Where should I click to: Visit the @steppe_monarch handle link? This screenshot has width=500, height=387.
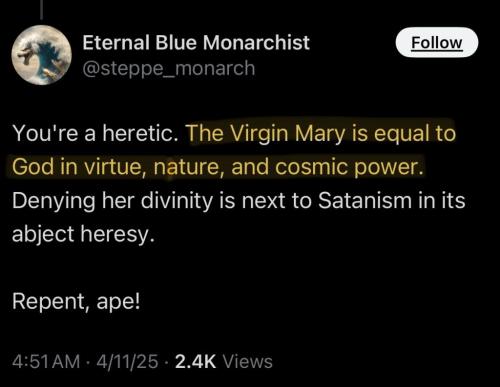click(x=169, y=69)
